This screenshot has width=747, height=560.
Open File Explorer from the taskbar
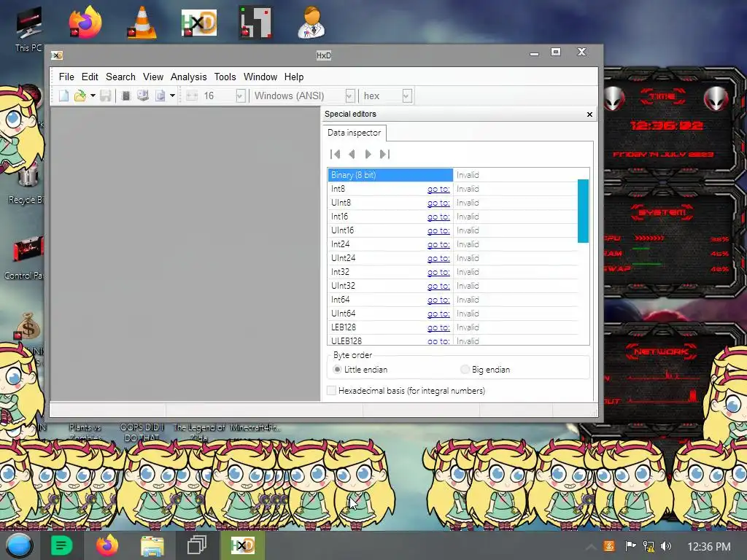152,545
